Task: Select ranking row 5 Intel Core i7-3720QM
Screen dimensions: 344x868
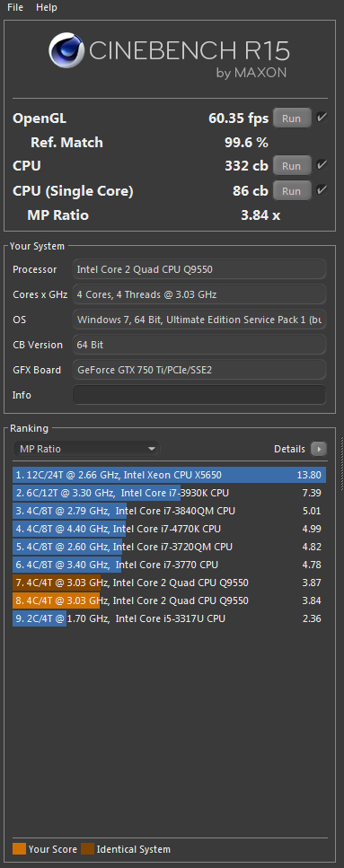Action: coord(170,547)
